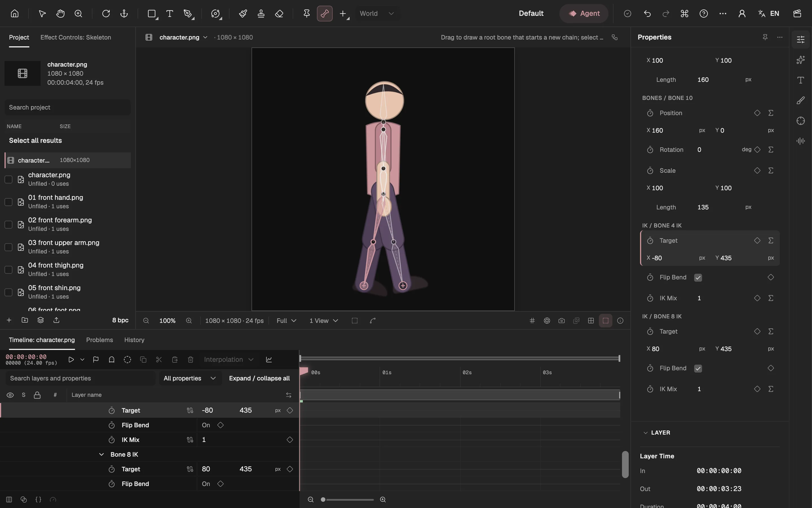Select the Pen tool

pos(188,14)
